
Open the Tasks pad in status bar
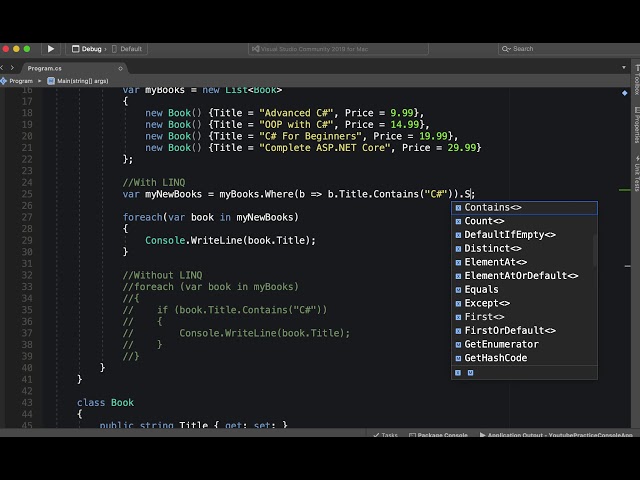[385, 435]
